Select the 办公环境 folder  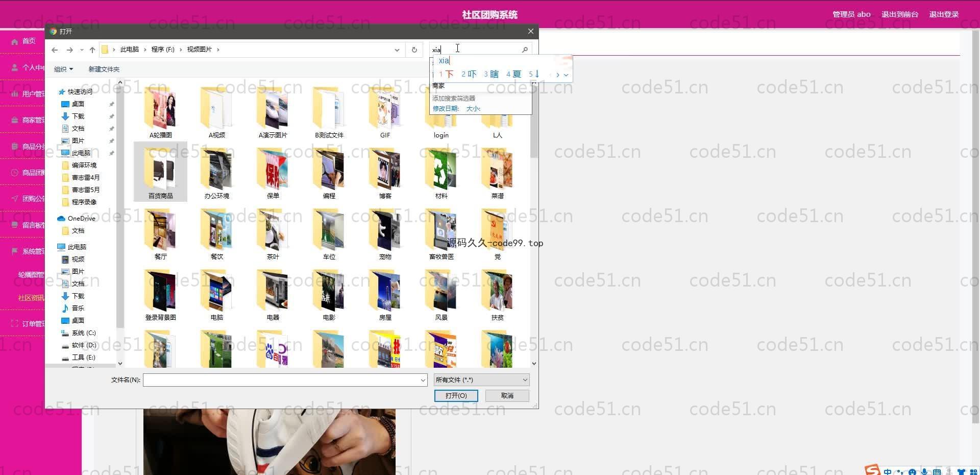(x=216, y=173)
